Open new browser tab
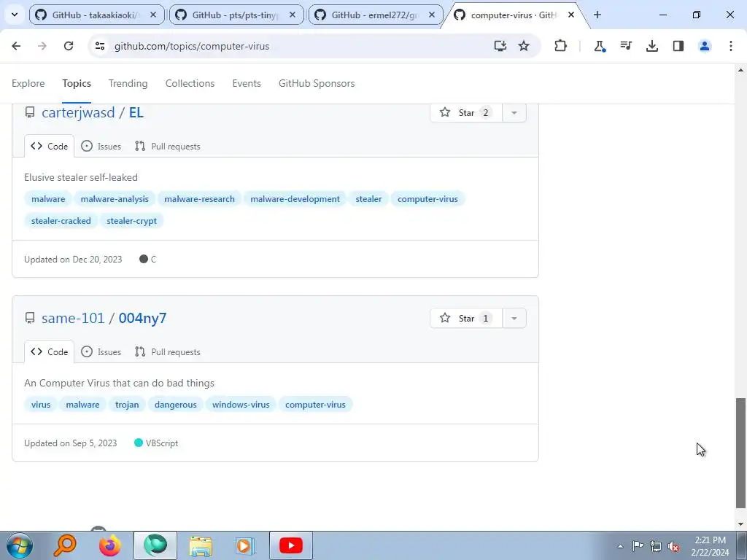Screen dimensions: 747x560 [x=597, y=15]
